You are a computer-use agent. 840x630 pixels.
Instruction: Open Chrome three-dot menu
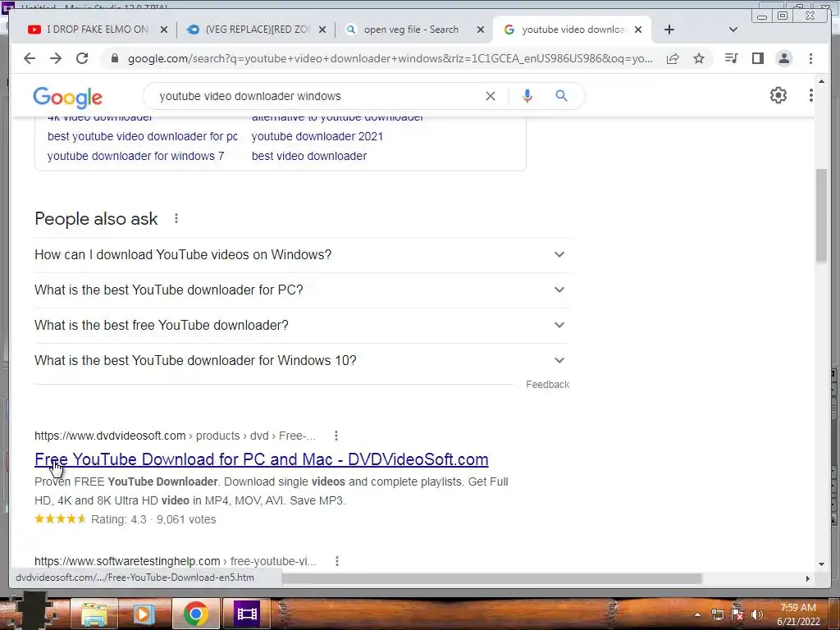point(810,58)
